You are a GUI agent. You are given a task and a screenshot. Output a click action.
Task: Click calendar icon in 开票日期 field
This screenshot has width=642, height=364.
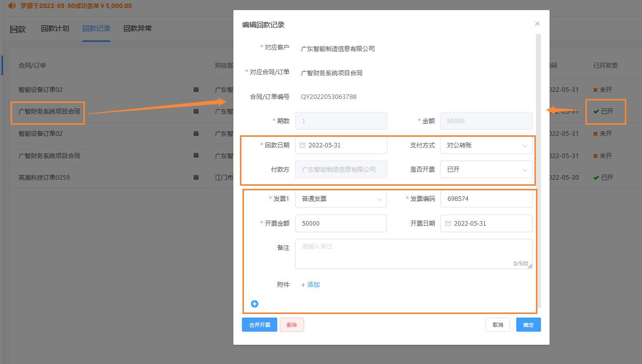coord(448,224)
